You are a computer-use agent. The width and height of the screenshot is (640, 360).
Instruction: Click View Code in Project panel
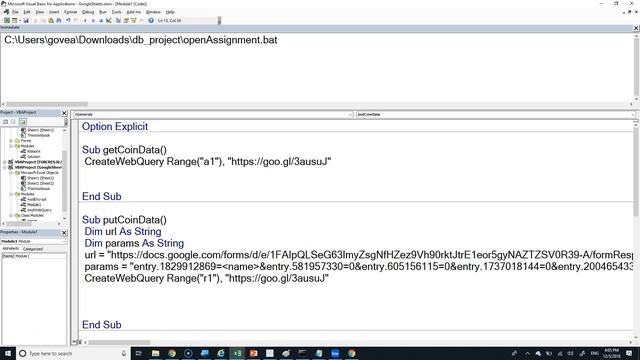[x=5, y=122]
